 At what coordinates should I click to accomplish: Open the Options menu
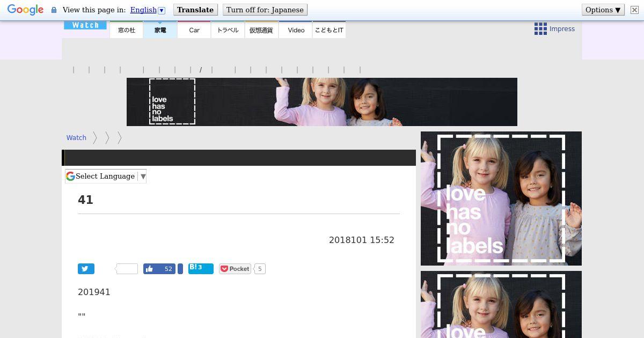(603, 10)
